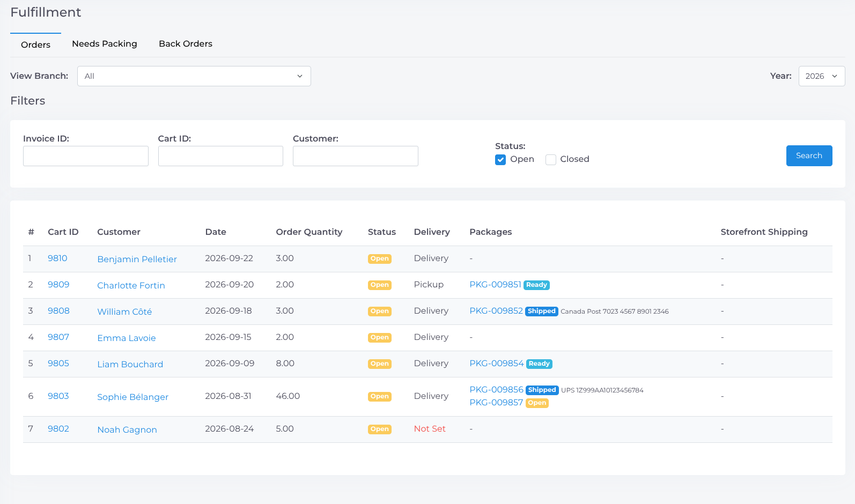Focus the Invoice ID input field
The width and height of the screenshot is (855, 504).
pos(86,156)
